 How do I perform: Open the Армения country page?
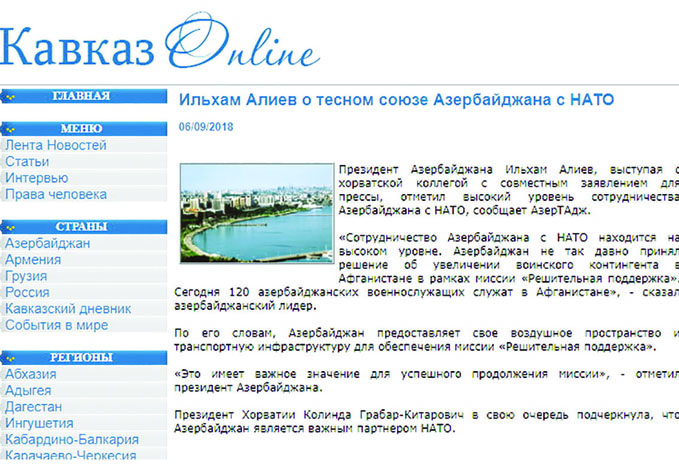point(33,260)
